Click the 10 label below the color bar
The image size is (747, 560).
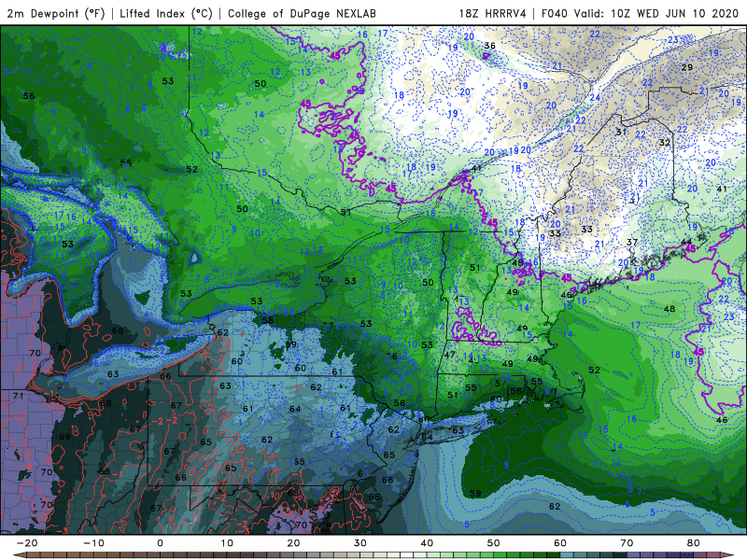[227, 543]
